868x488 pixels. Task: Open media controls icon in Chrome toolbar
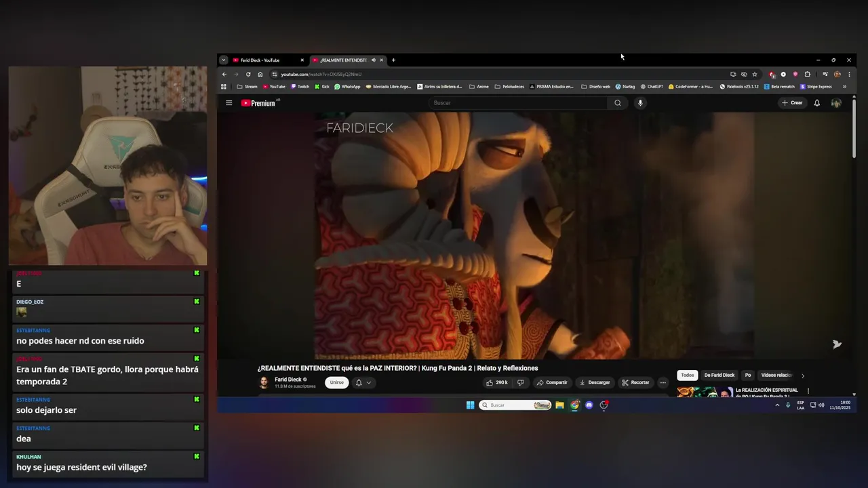click(825, 74)
